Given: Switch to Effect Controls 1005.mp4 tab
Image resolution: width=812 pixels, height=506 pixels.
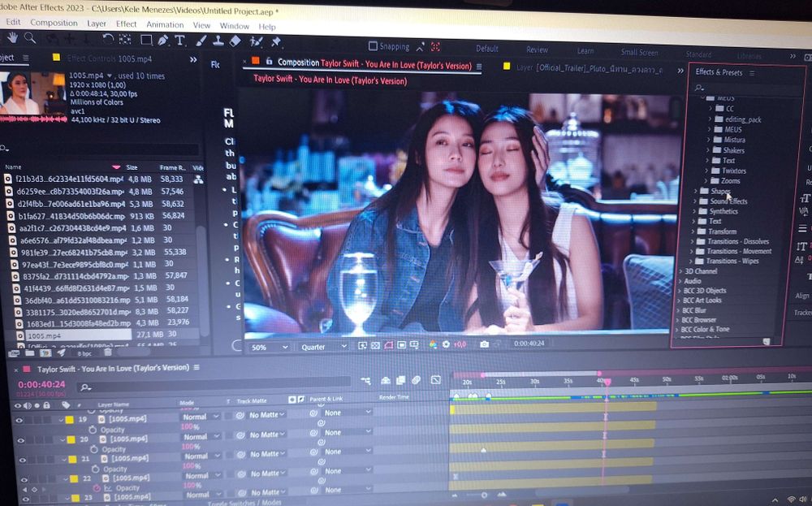Looking at the screenshot, I should pos(110,58).
